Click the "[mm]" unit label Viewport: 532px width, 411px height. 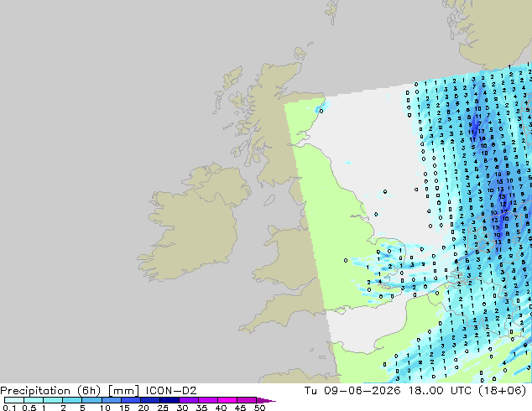[123, 391]
